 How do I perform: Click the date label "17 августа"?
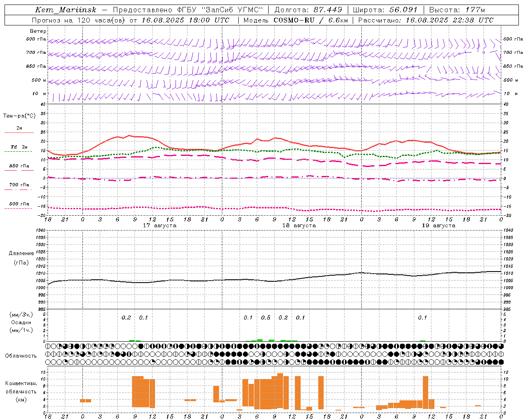pos(160,226)
